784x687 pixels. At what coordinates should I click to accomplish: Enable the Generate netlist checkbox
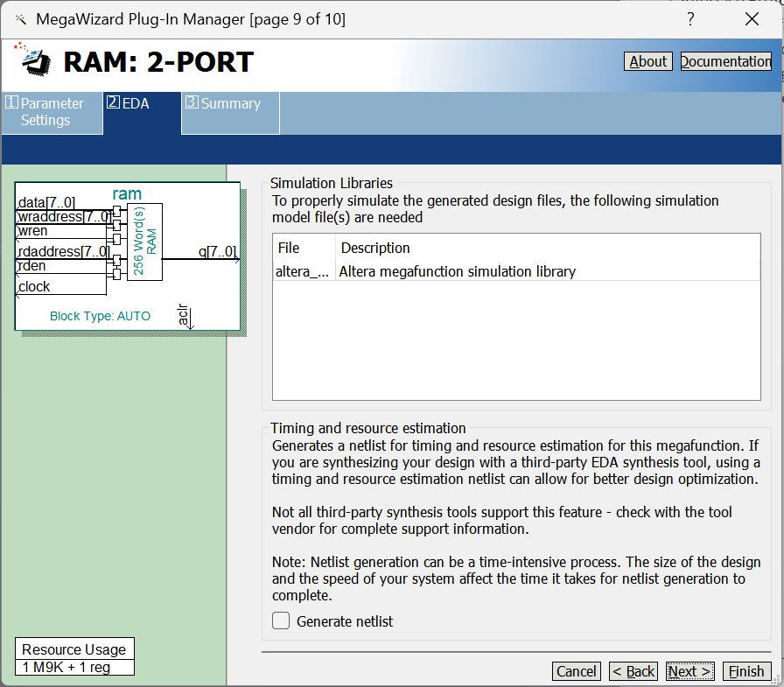click(x=281, y=621)
